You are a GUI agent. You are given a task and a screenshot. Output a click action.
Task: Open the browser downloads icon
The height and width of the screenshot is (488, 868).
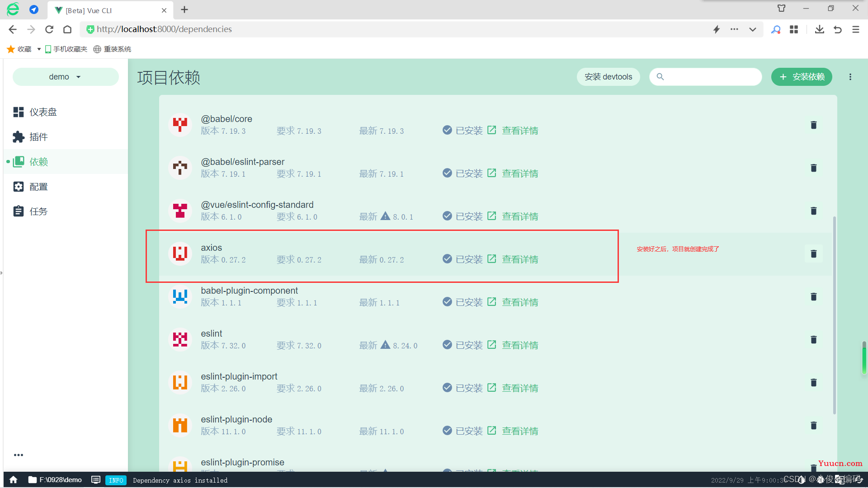click(x=819, y=29)
